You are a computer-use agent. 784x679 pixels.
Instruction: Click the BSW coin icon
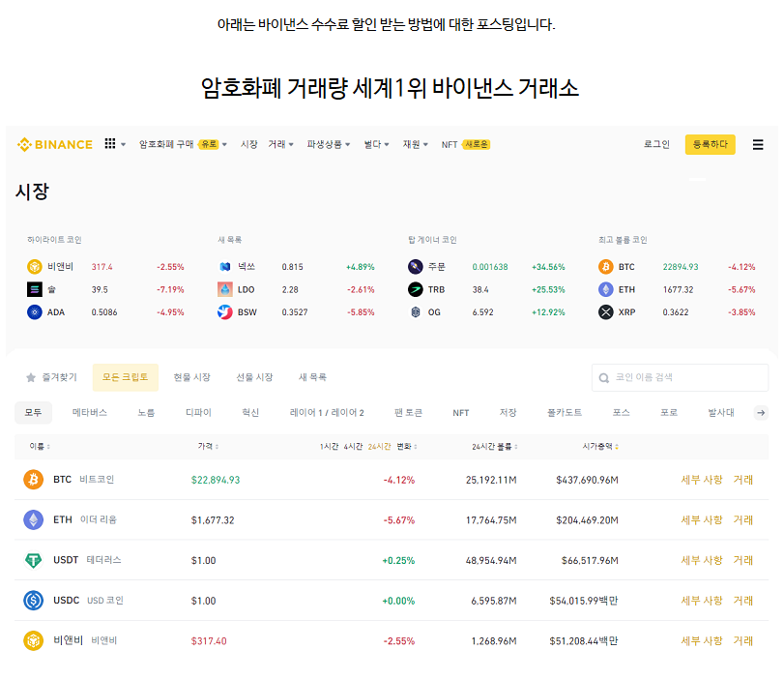(225, 312)
